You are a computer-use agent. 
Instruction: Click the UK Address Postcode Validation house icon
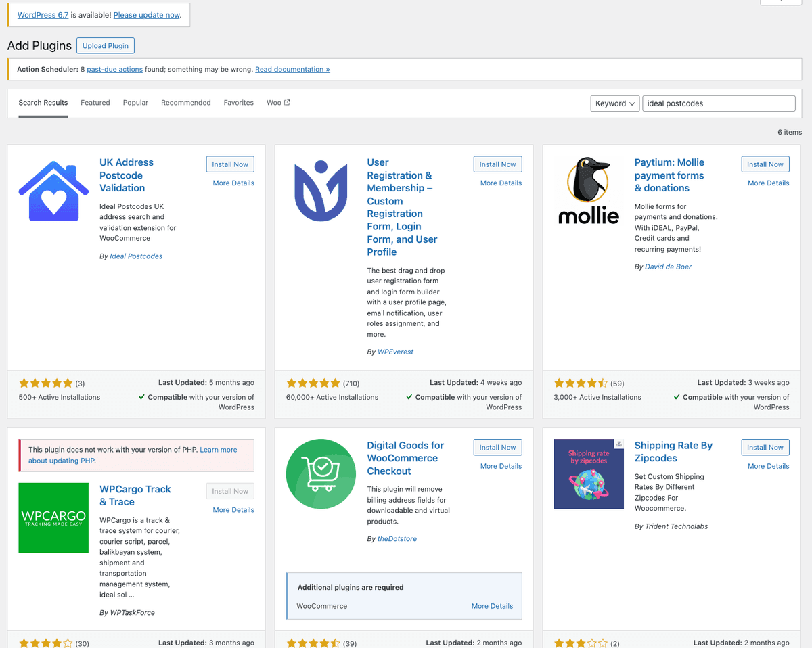click(x=53, y=191)
